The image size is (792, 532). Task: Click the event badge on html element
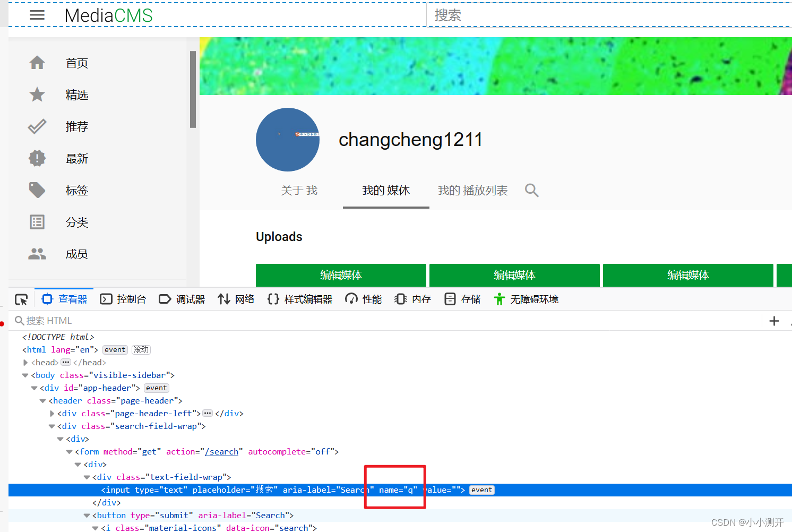point(115,350)
